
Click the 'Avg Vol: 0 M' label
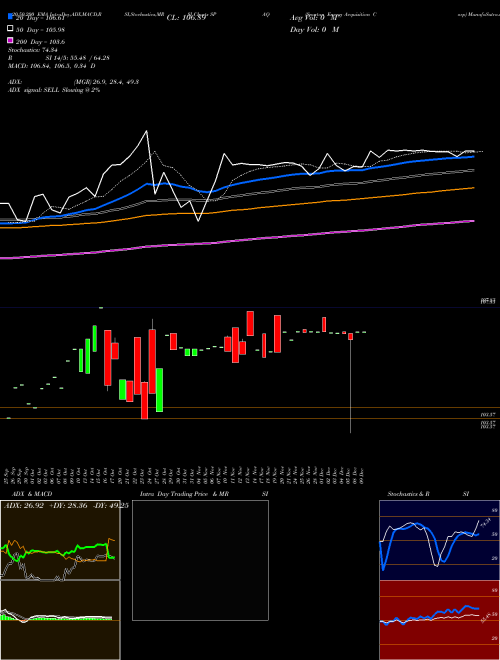click(x=314, y=18)
